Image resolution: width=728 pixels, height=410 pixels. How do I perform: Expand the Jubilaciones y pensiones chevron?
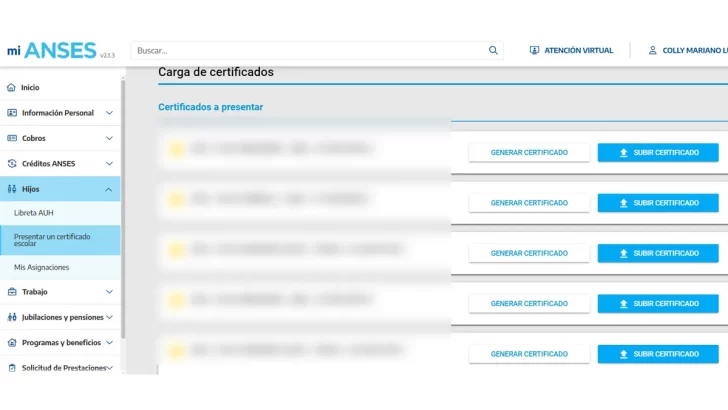[x=109, y=317]
